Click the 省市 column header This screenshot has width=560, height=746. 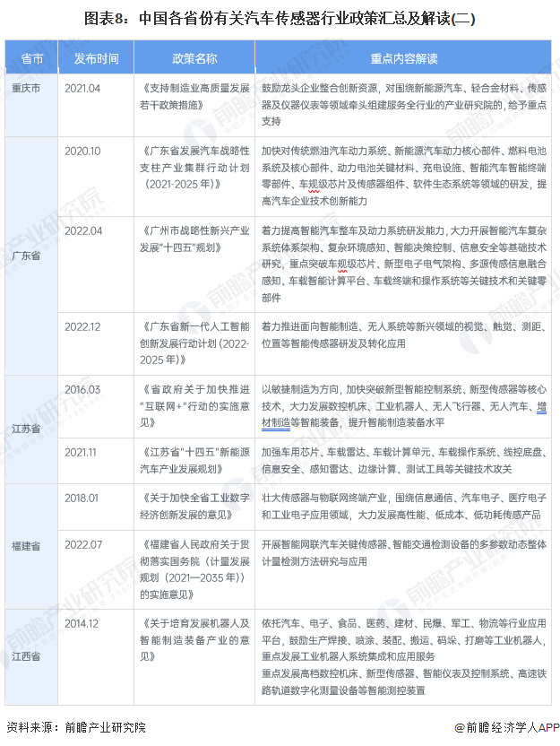point(32,58)
